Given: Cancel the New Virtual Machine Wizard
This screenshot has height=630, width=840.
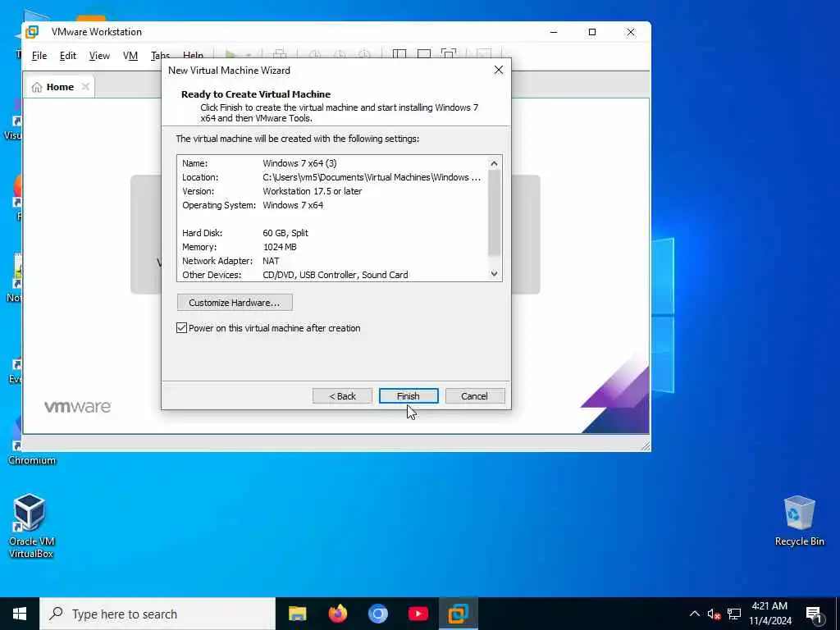Looking at the screenshot, I should tap(475, 396).
